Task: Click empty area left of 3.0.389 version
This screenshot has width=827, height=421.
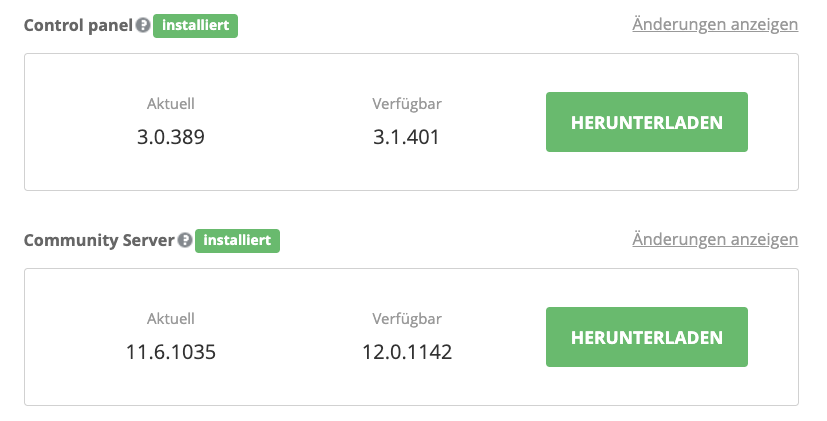Action: coord(79,137)
